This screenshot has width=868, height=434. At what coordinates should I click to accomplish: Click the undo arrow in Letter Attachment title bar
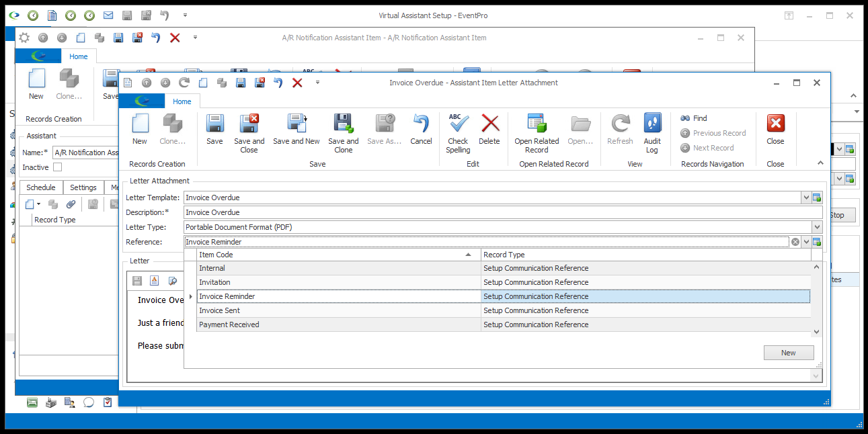click(278, 83)
